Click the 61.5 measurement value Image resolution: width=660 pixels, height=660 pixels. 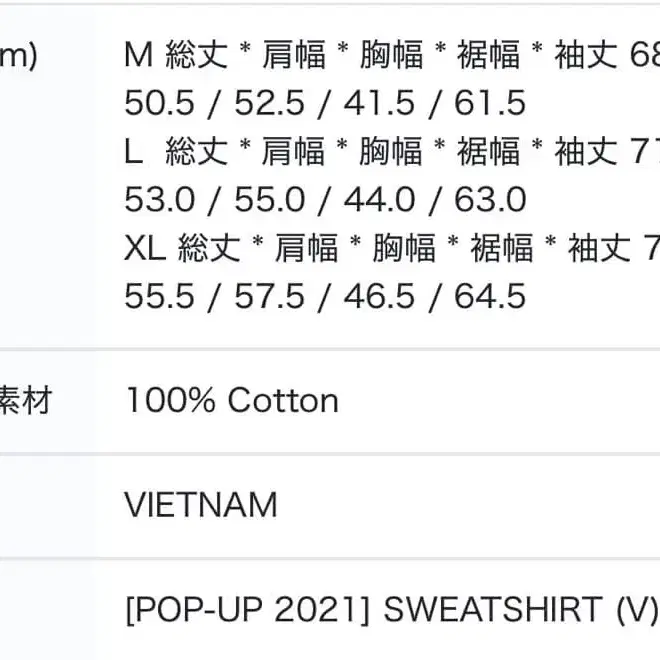pos(489,103)
